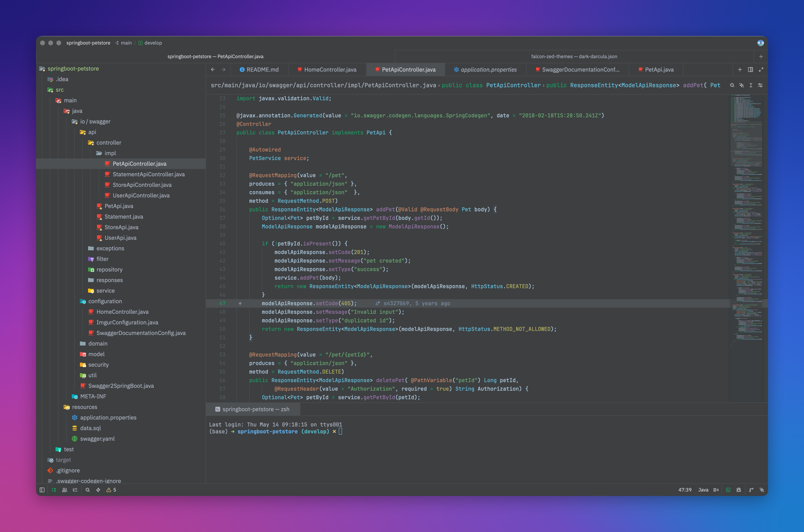The height and width of the screenshot is (532, 804).
Task: Toggle the terminal panel icon in status bar
Action: (x=728, y=490)
